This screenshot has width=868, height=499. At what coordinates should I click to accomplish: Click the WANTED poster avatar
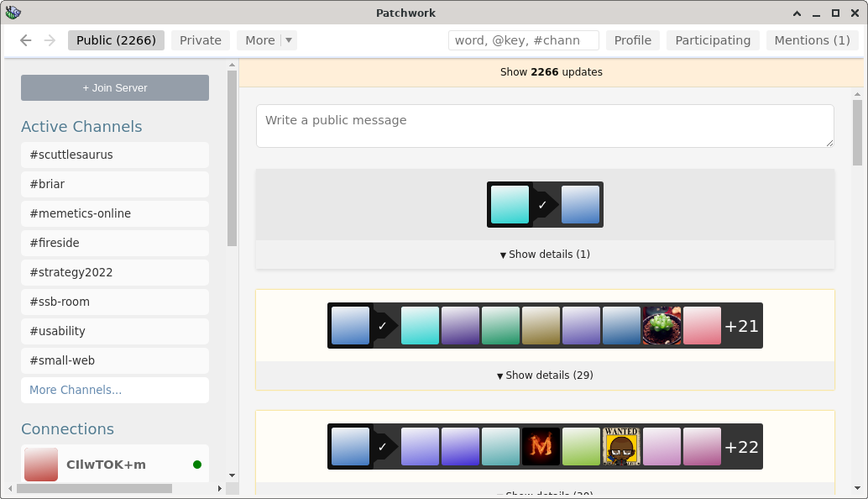[x=621, y=446]
